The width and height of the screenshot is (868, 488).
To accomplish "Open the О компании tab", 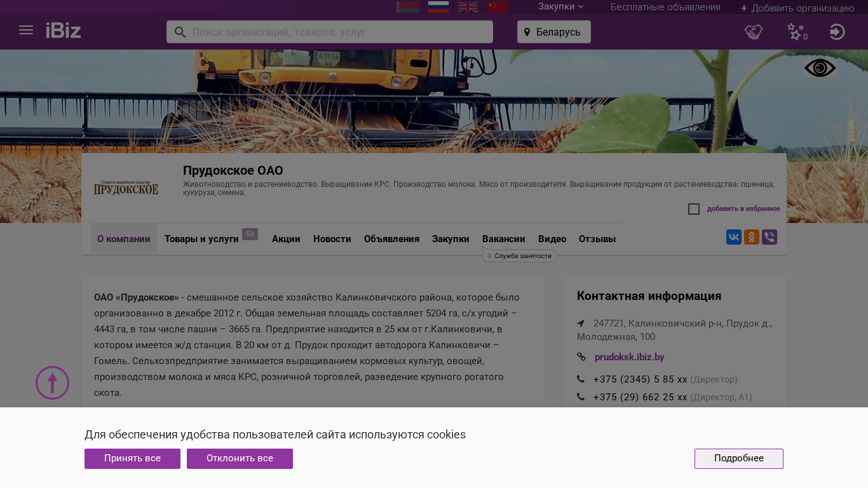I will tap(124, 239).
